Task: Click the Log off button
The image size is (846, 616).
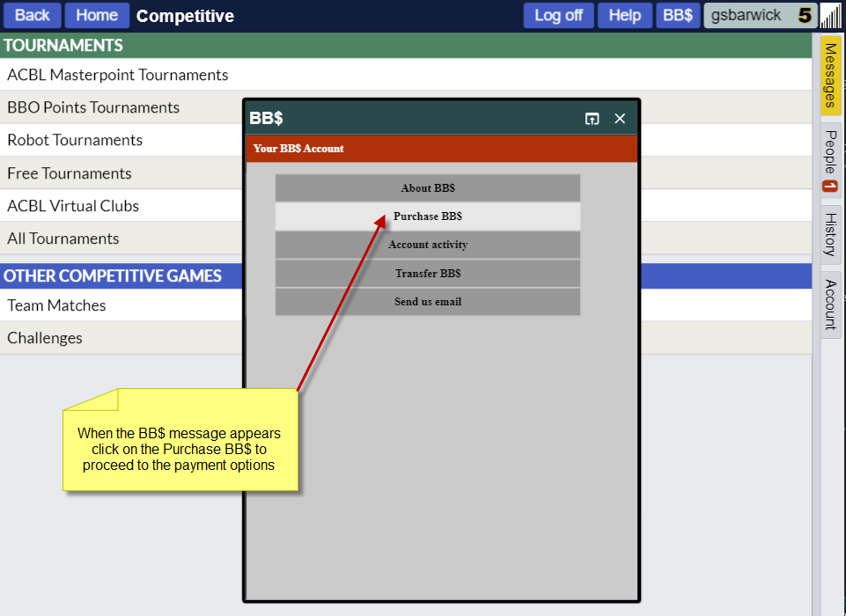Action: (x=558, y=15)
